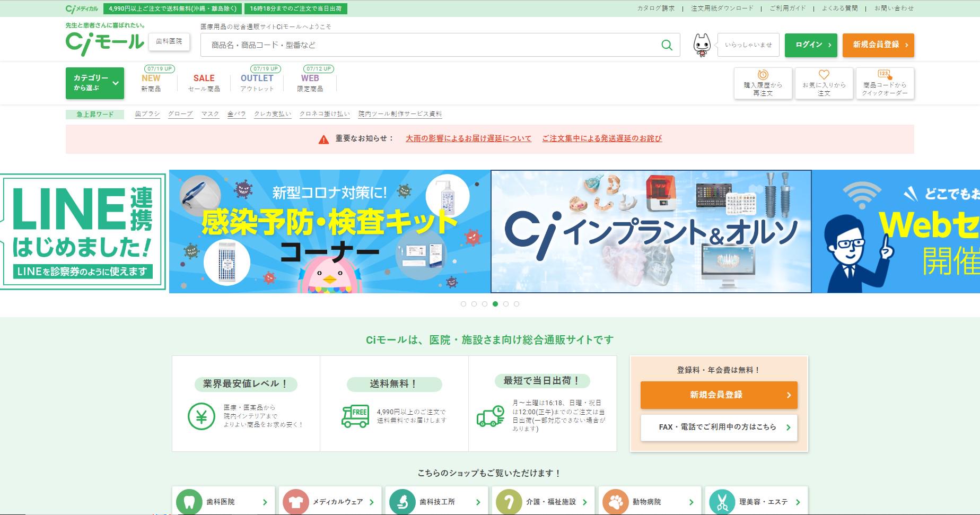Click header 新規会員登録 orange button
Screen dimensions: 980x515
click(878, 45)
